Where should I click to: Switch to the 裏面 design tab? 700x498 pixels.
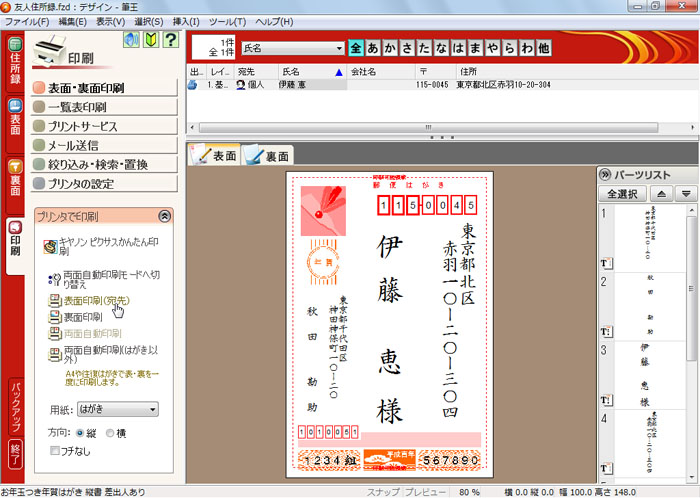pyautogui.click(x=267, y=156)
